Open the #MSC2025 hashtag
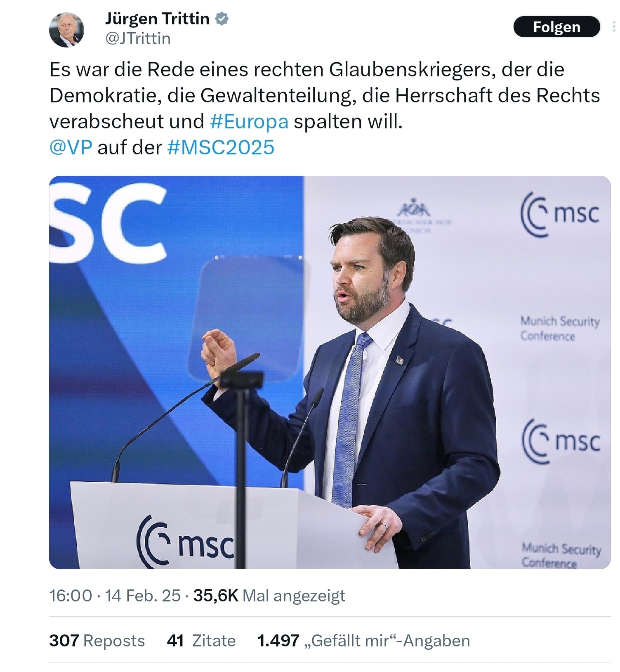Image resolution: width=620 pixels, height=672 pixels. click(221, 147)
